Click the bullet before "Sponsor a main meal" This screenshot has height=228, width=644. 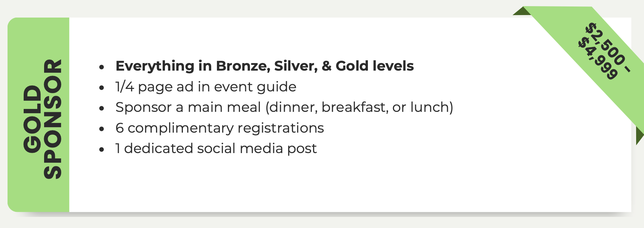tap(102, 108)
